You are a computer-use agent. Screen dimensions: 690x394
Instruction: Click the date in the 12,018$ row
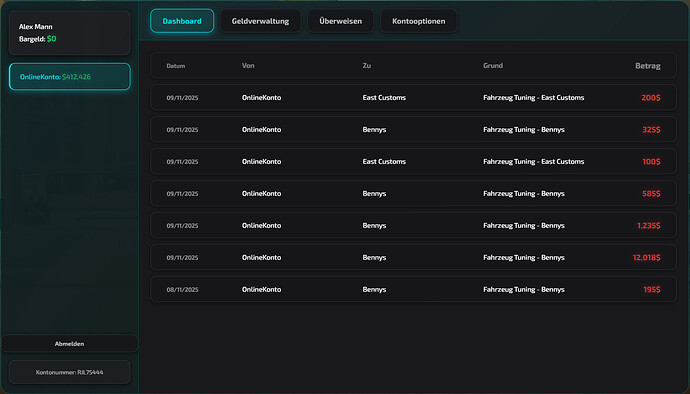tap(182, 258)
